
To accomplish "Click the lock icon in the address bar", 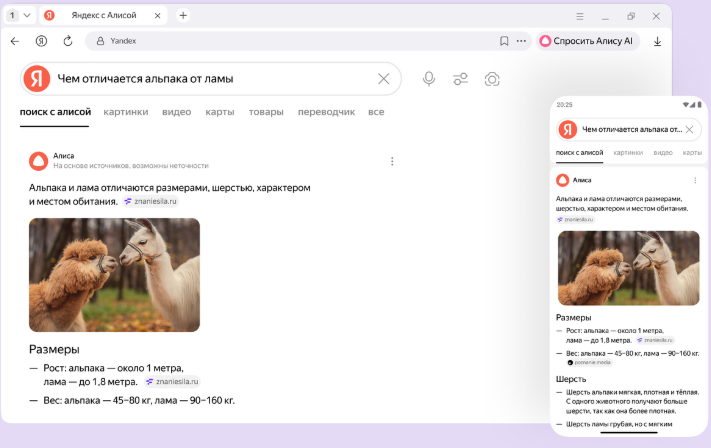I will pyautogui.click(x=100, y=41).
